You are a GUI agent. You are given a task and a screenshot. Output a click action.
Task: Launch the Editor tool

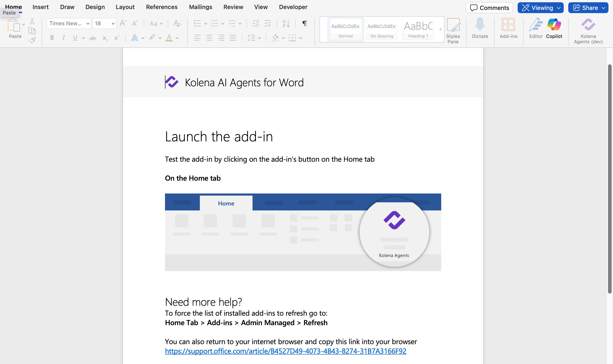(x=536, y=25)
